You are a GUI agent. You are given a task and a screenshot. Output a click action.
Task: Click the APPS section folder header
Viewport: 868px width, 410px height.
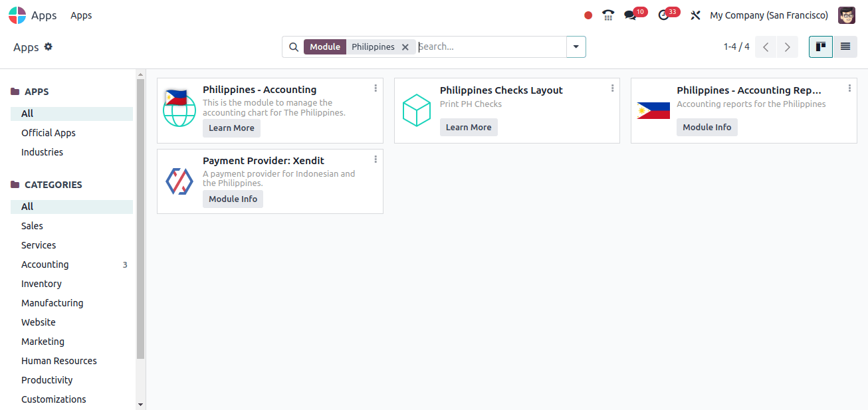tap(30, 92)
